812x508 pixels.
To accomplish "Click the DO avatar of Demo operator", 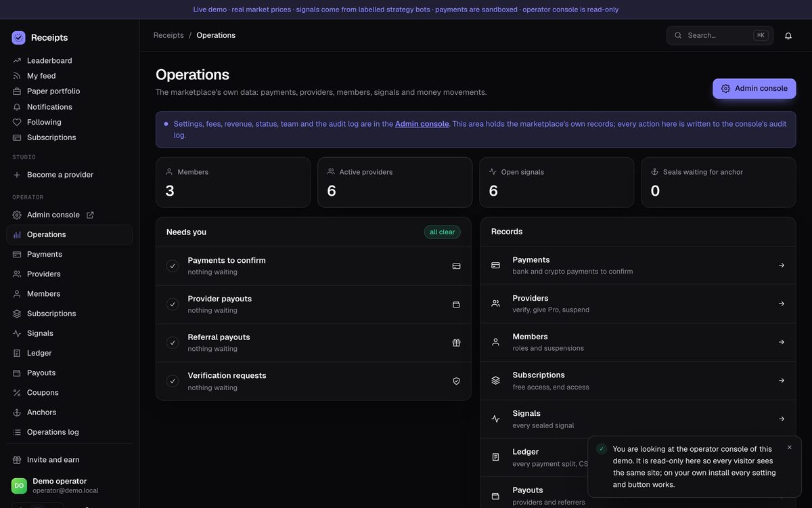I will (19, 486).
